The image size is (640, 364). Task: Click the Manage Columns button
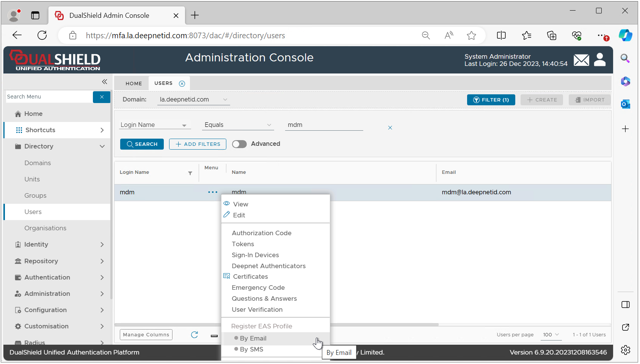[x=146, y=335]
